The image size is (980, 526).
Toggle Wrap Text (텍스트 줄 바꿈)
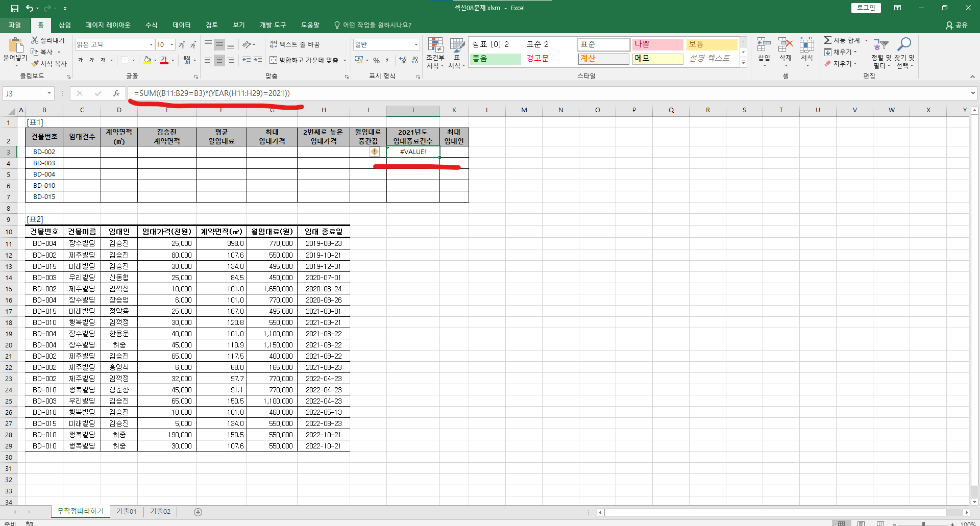295,45
